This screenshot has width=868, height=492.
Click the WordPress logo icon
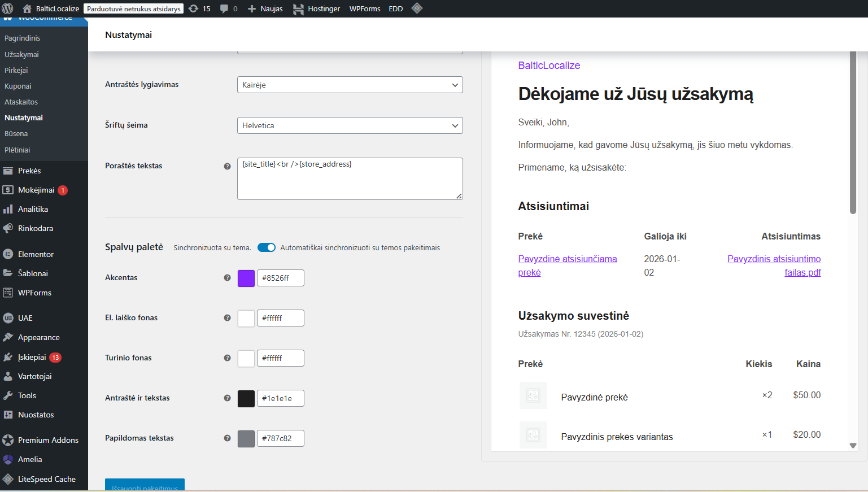click(x=8, y=8)
